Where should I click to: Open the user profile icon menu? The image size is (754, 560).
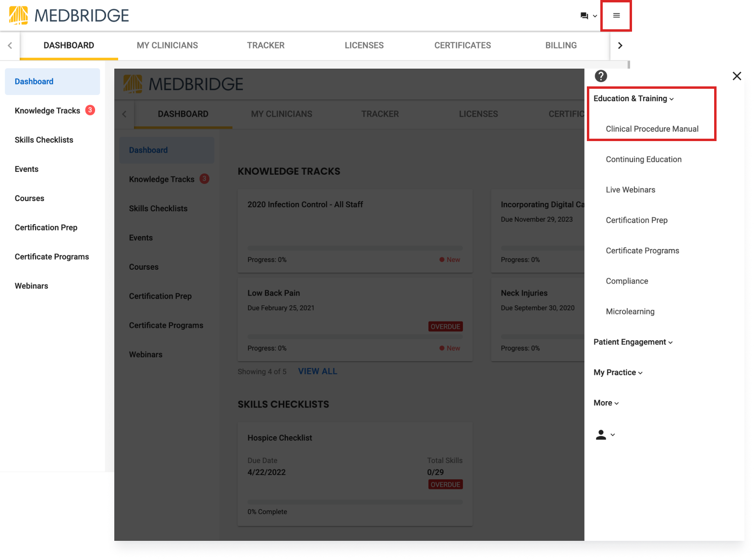601,435
